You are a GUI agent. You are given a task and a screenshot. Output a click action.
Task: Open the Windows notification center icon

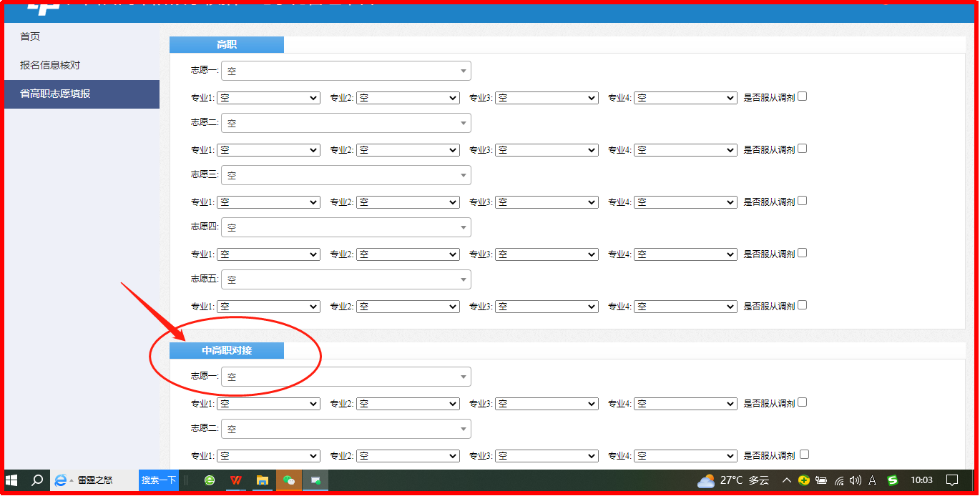[x=952, y=480]
